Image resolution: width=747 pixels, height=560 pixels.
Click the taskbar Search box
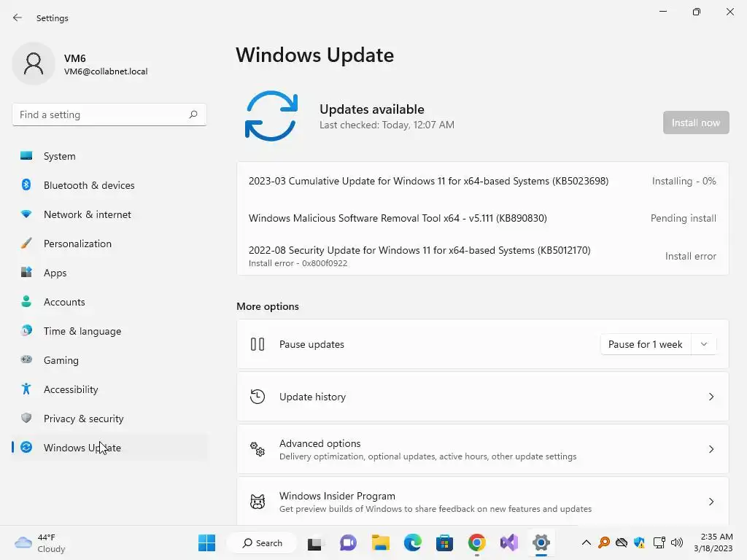pos(262,542)
